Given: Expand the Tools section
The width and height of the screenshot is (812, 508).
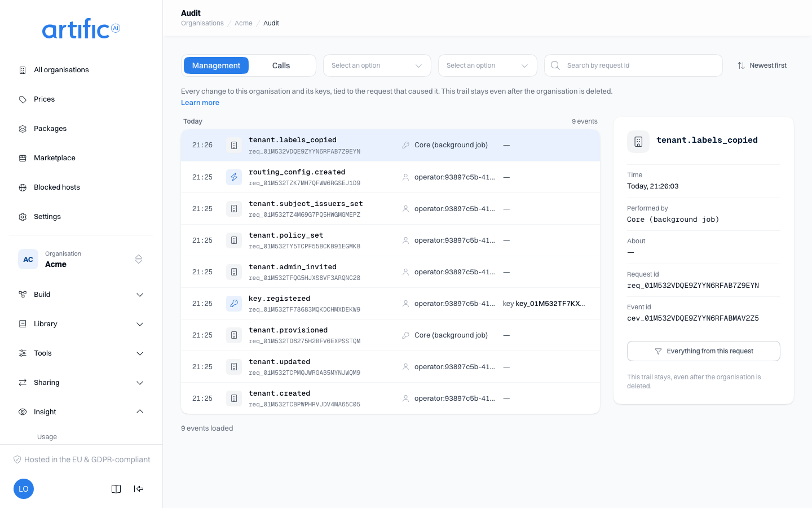Looking at the screenshot, I should pos(81,353).
